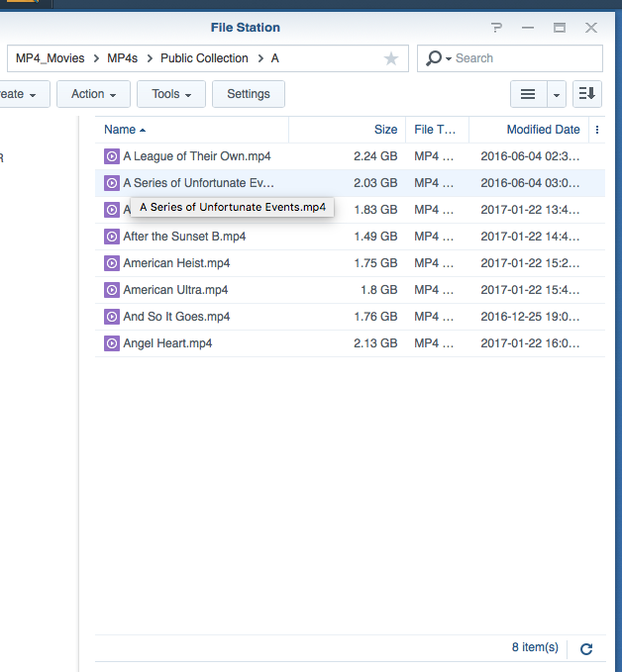Expand the Tools dropdown menu

pos(171,94)
